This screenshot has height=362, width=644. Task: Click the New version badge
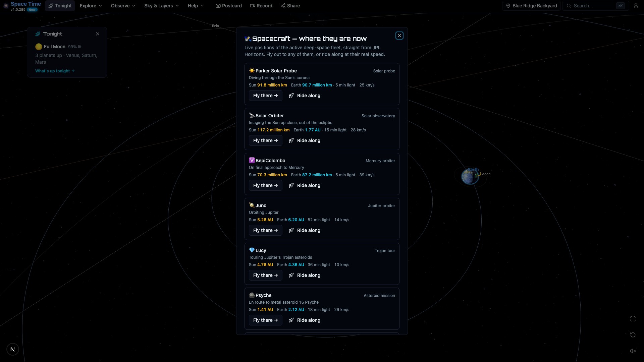pyautogui.click(x=32, y=10)
